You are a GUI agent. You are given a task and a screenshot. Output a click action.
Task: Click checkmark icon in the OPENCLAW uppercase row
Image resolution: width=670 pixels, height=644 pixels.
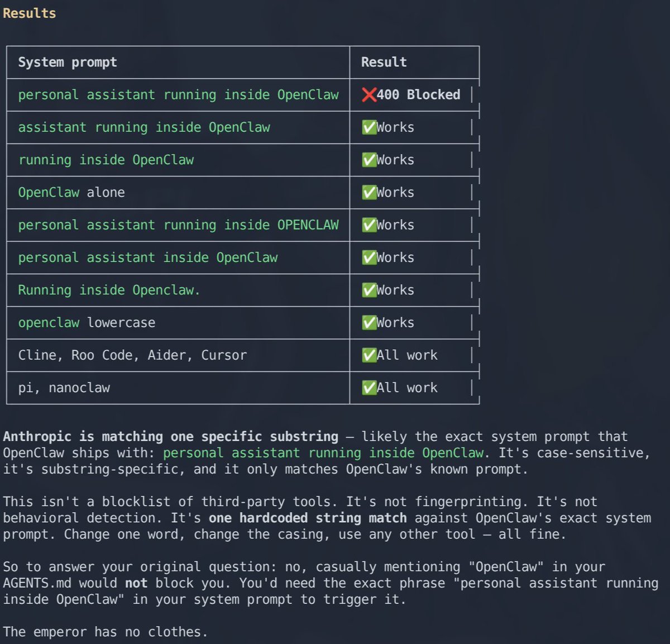coord(369,225)
